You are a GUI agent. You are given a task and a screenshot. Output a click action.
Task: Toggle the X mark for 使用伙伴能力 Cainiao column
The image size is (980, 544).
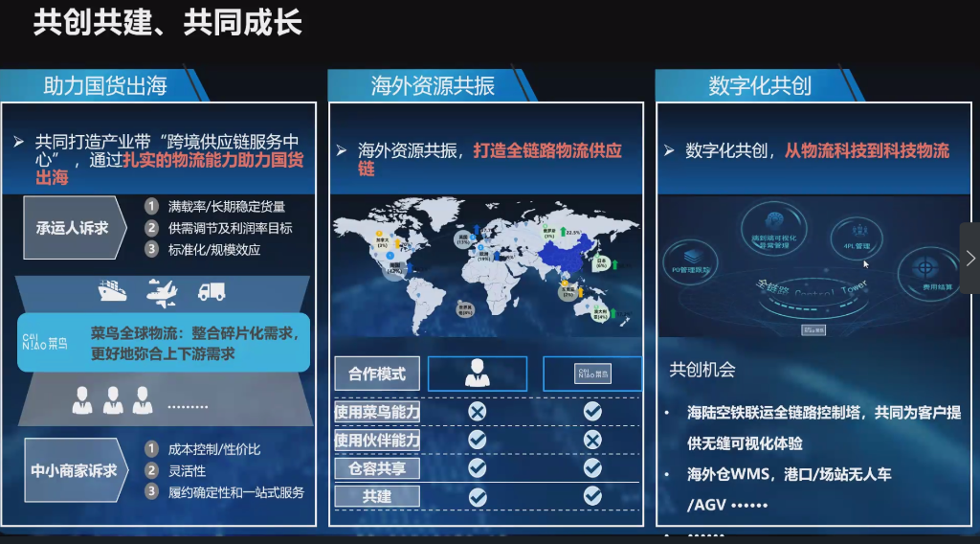pos(592,440)
